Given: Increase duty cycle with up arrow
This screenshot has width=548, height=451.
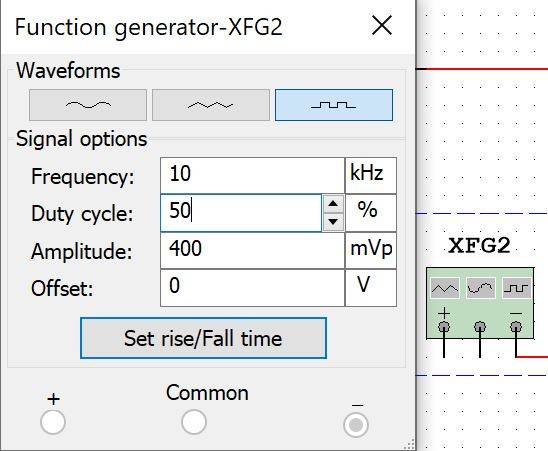Looking at the screenshot, I should 333,204.
